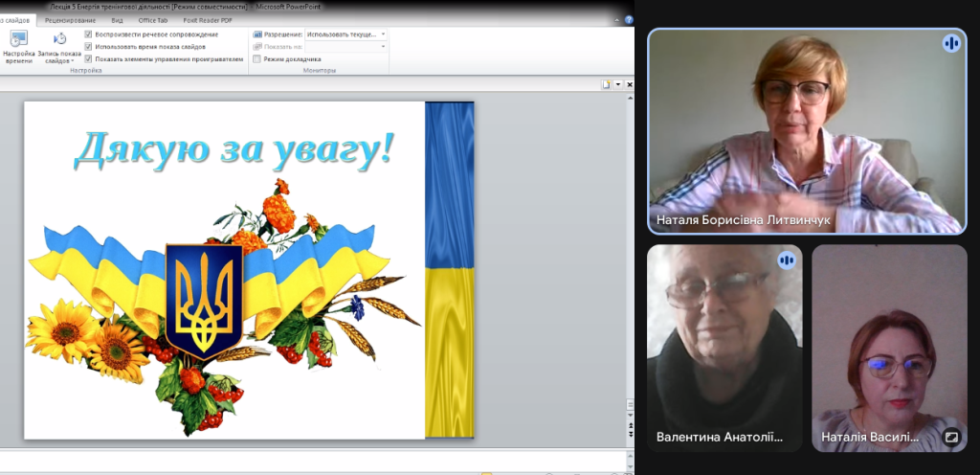Select Валентина Анатолії... participant video tile
Screen dimensions: 980x475
724,349
